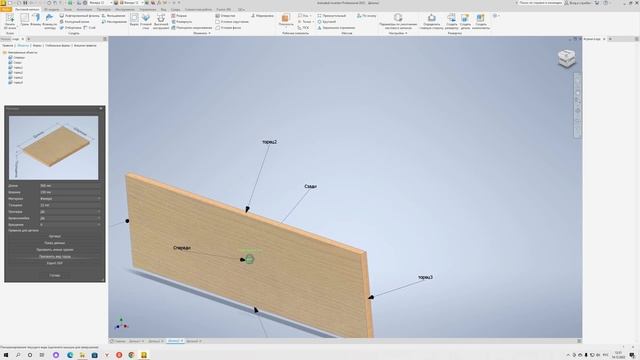The height and width of the screenshot is (360, 640).
Task: Open the Материал dropdown in the form
Action: click(x=70, y=199)
